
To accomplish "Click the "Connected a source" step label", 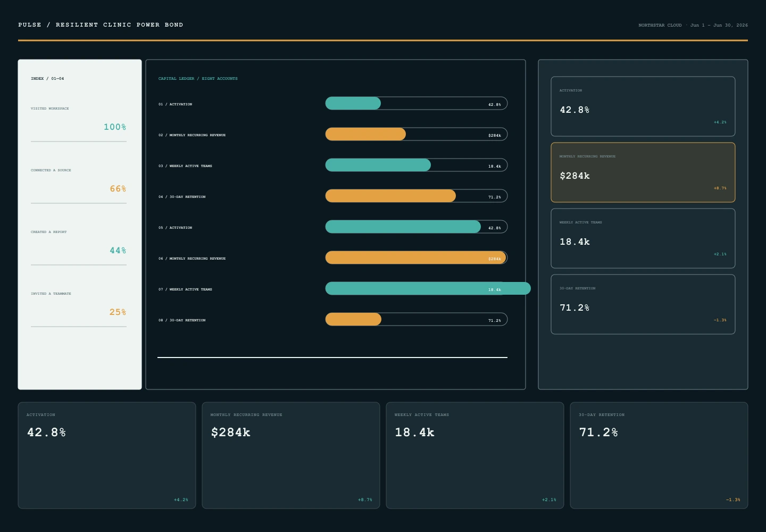I will [51, 170].
